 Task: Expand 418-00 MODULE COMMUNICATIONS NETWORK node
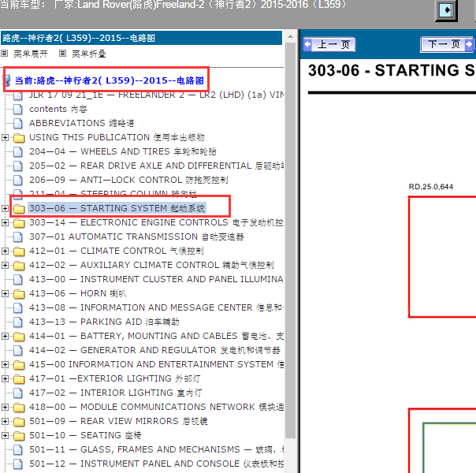pos(5,407)
